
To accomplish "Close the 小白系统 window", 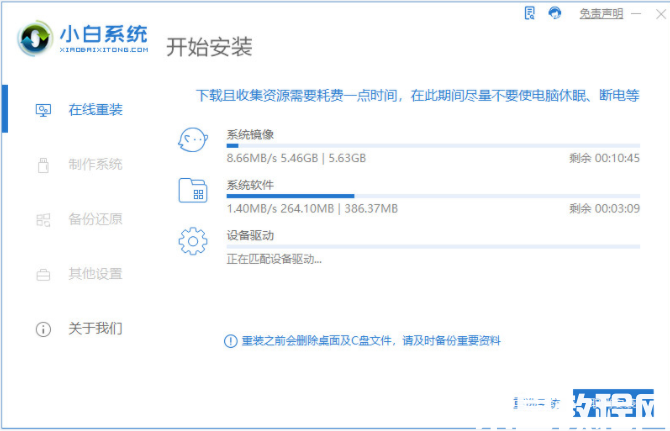I will pos(661,14).
